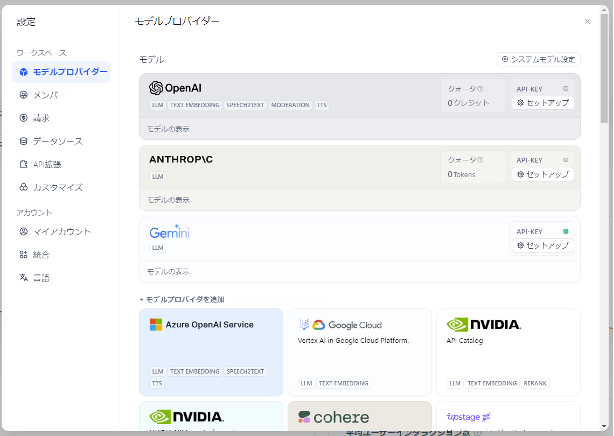Click the gear icon in システムモデル設定
The image size is (614, 436).
[505, 59]
